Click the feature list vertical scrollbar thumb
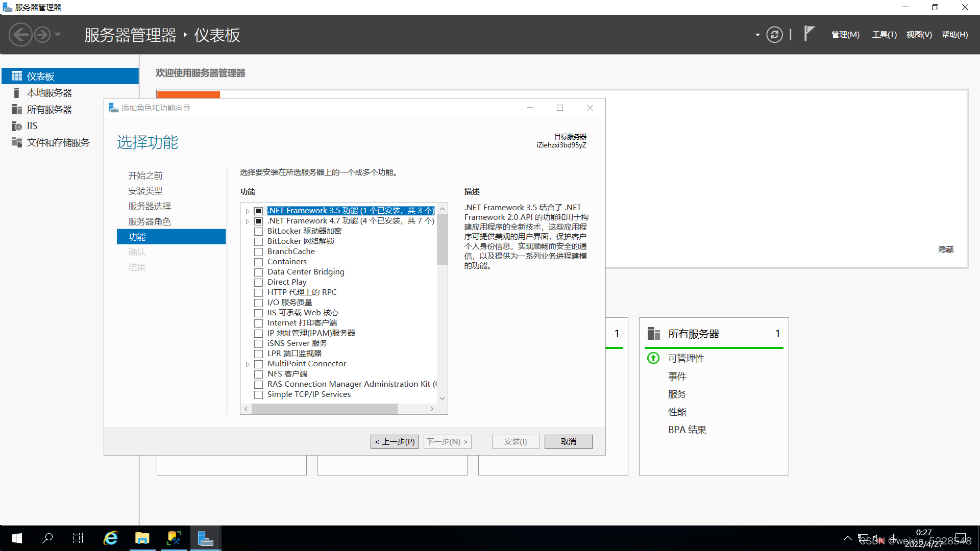 click(x=443, y=239)
